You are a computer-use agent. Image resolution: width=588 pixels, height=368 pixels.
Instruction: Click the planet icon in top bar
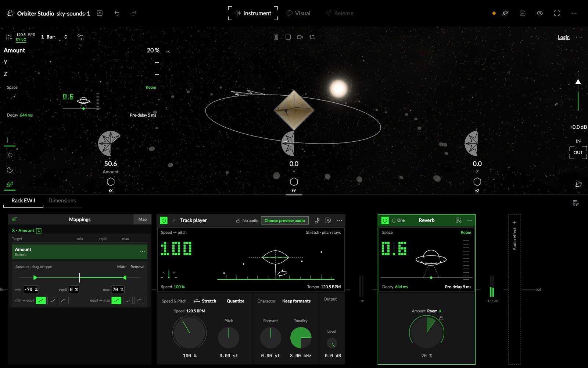[506, 13]
